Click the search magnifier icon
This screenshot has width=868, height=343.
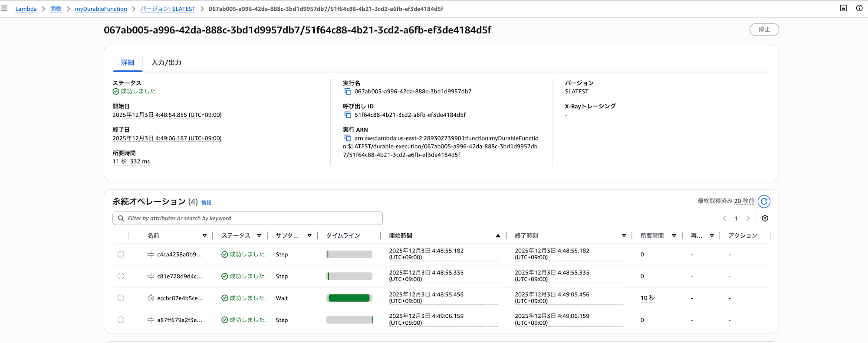pyautogui.click(x=121, y=219)
